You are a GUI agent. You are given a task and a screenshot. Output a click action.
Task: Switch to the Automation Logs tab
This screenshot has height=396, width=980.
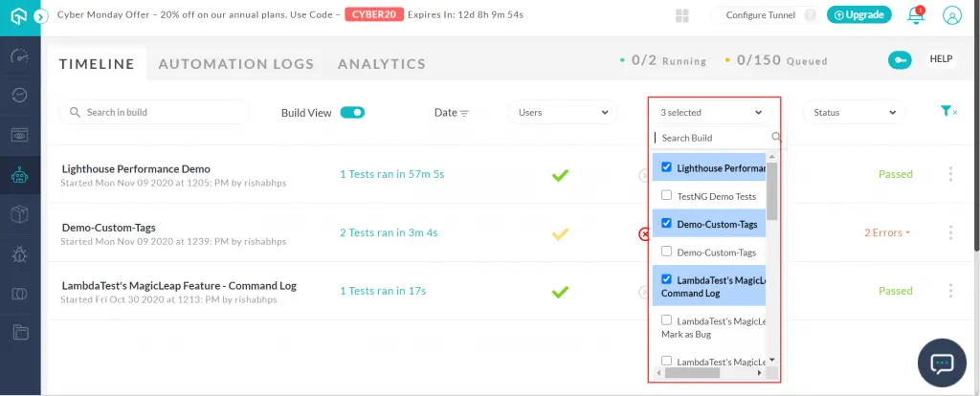(235, 64)
